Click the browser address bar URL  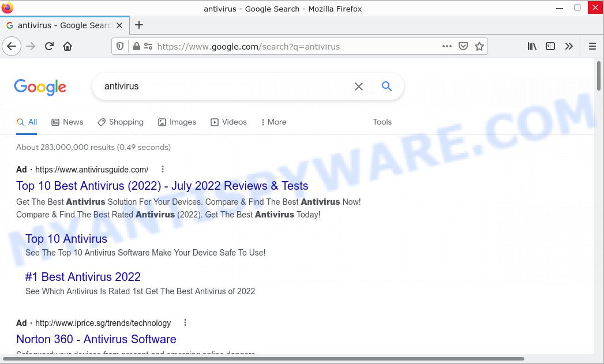pos(249,47)
